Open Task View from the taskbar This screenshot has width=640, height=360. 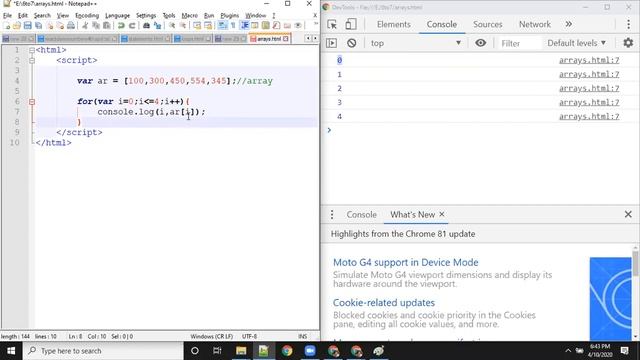[x=217, y=351]
